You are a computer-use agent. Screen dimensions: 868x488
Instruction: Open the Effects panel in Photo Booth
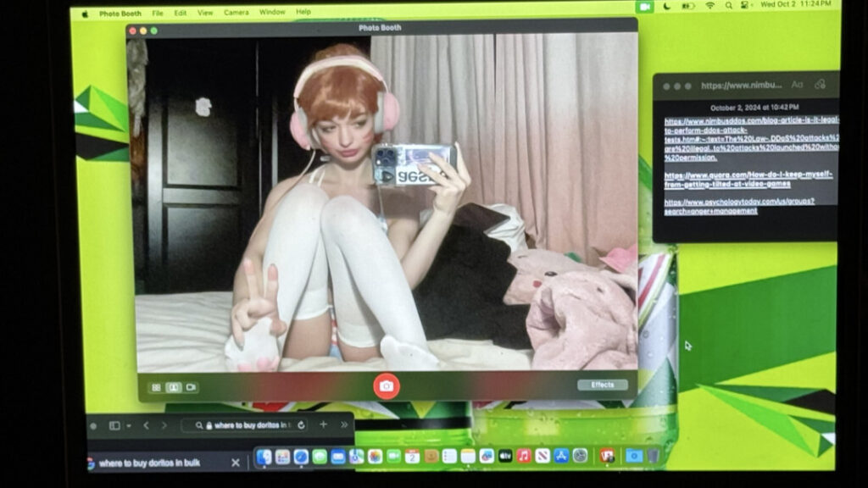(604, 383)
